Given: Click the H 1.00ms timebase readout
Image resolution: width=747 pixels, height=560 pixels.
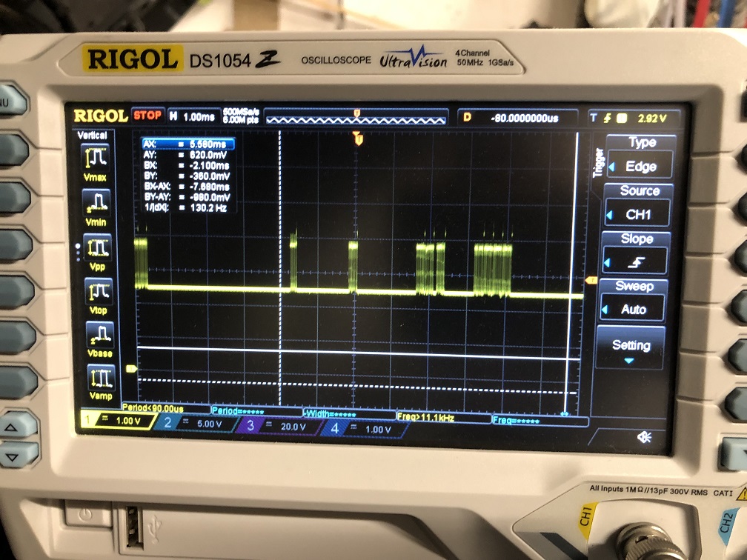Looking at the screenshot, I should coord(193,116).
